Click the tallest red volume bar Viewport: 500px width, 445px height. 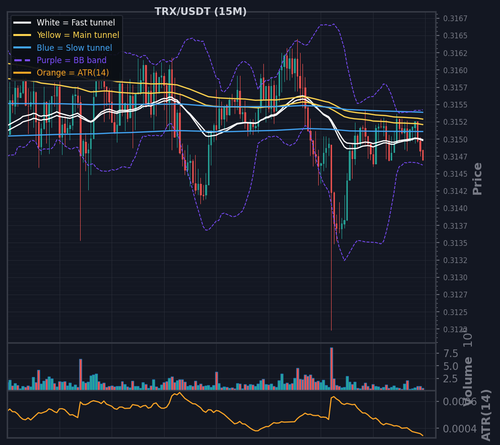point(331,369)
